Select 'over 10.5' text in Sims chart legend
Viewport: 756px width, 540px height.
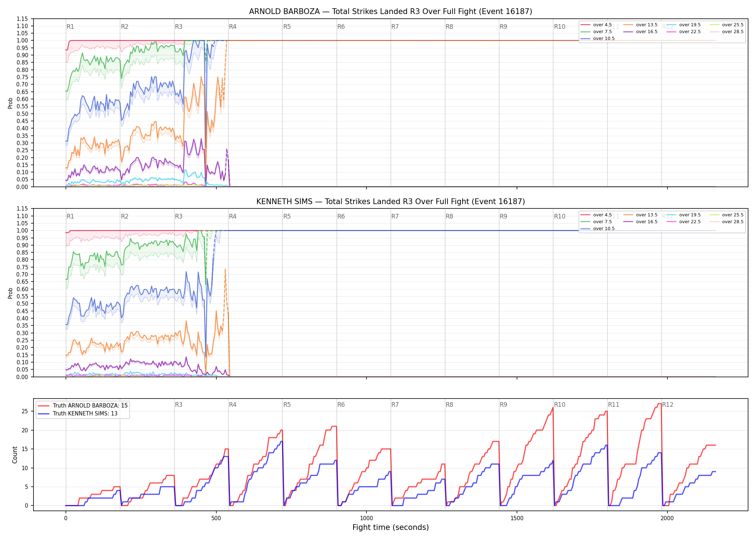604,229
